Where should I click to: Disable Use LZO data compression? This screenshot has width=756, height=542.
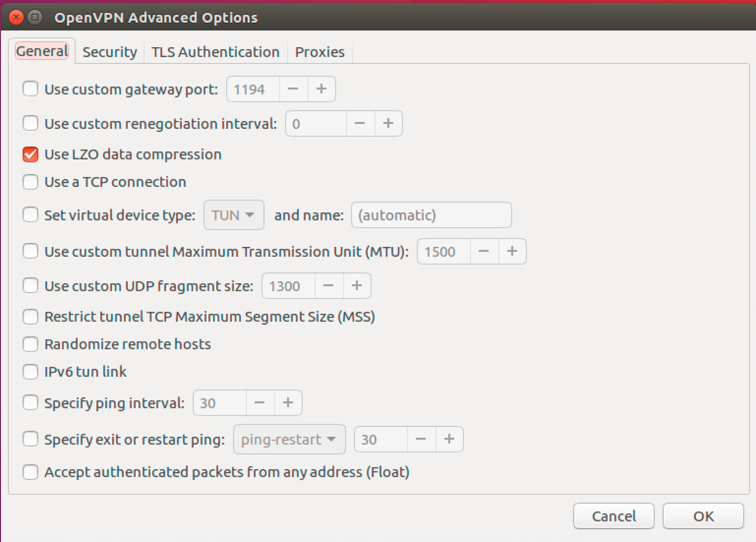click(x=31, y=154)
